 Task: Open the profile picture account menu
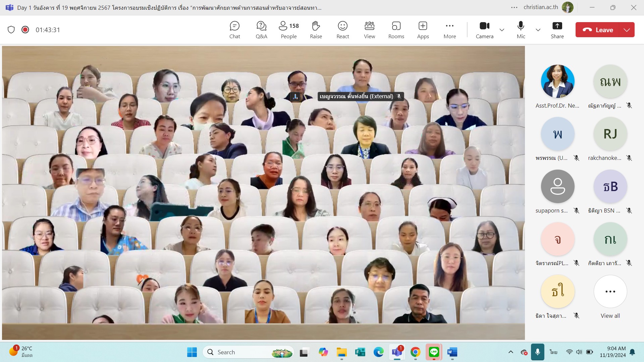coord(568,7)
